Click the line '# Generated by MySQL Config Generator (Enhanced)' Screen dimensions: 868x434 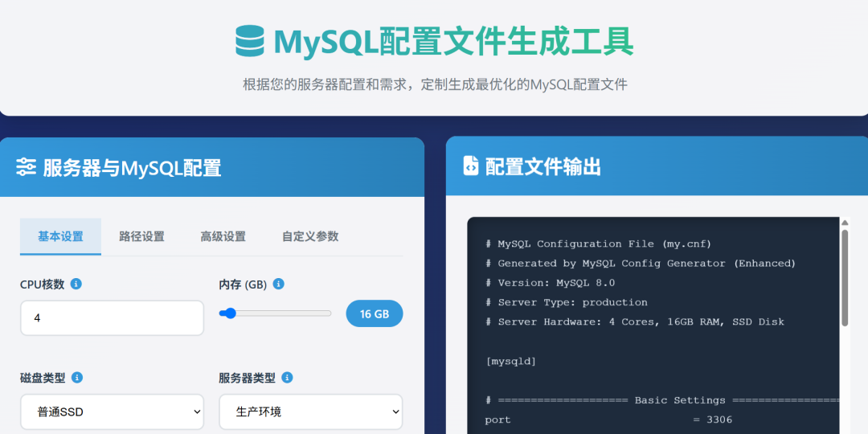coord(640,264)
